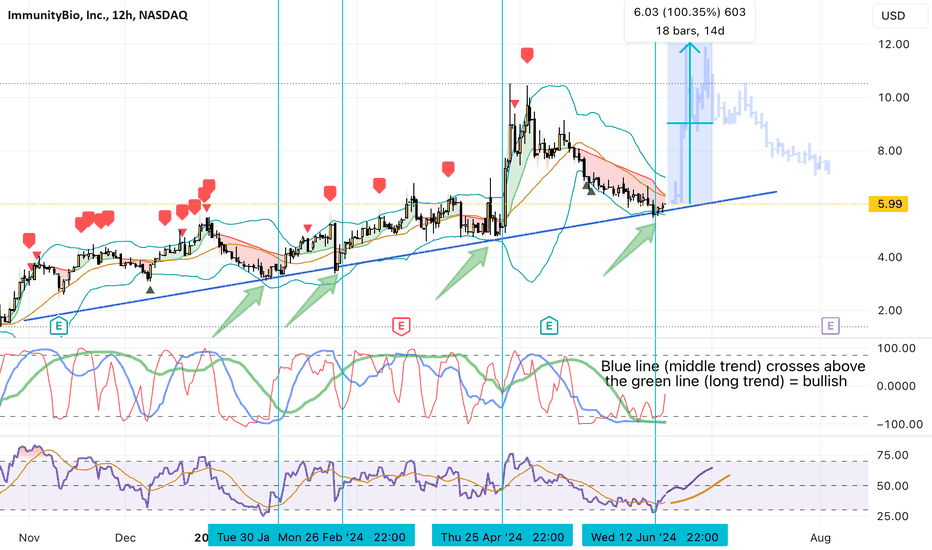Viewport: 932px width, 550px height.
Task: Select the bullish crossover annotation text
Action: [x=732, y=373]
